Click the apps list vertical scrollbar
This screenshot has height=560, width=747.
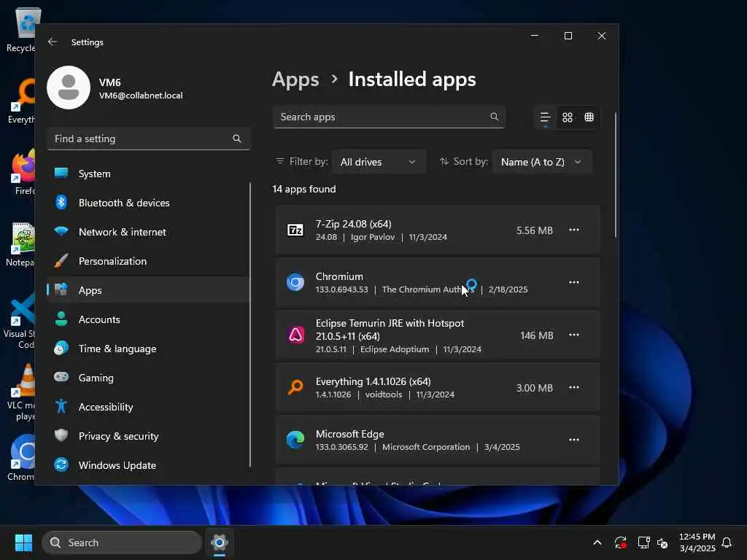coord(616,175)
